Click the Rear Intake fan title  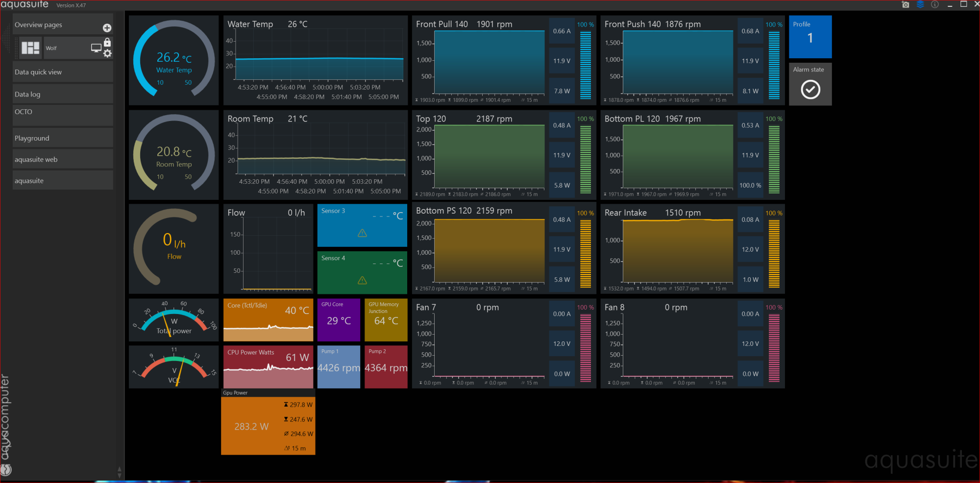(x=626, y=213)
